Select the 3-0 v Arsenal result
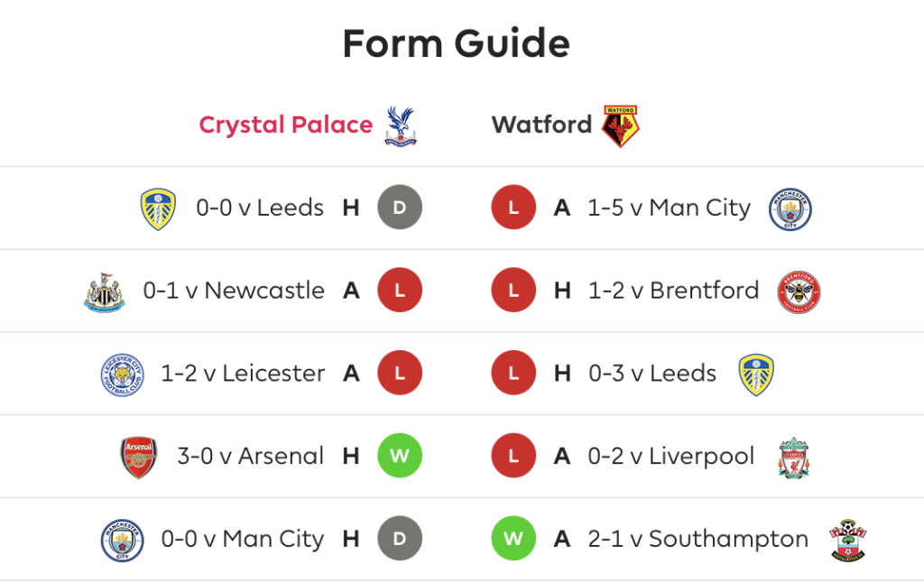Image resolution: width=924 pixels, height=583 pixels. coord(251,457)
